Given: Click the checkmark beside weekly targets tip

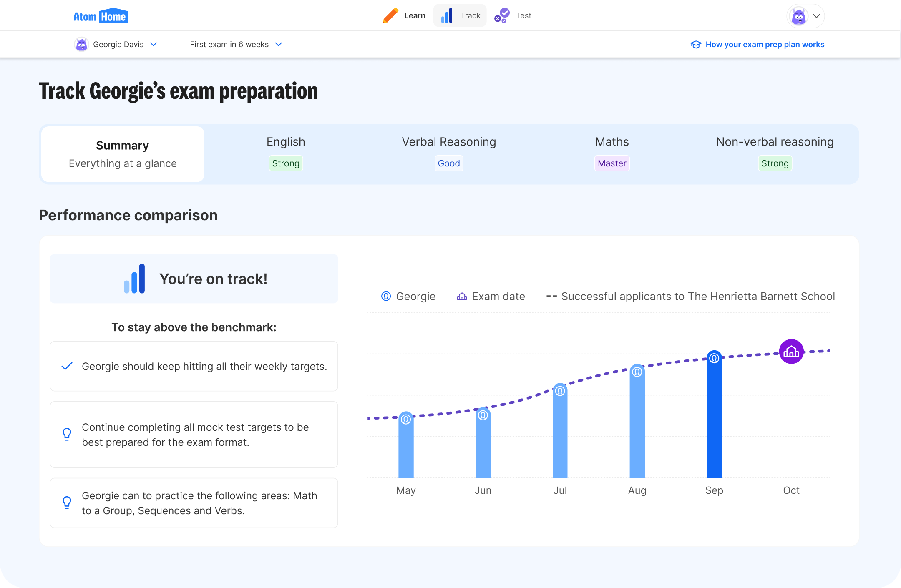Looking at the screenshot, I should (x=67, y=366).
